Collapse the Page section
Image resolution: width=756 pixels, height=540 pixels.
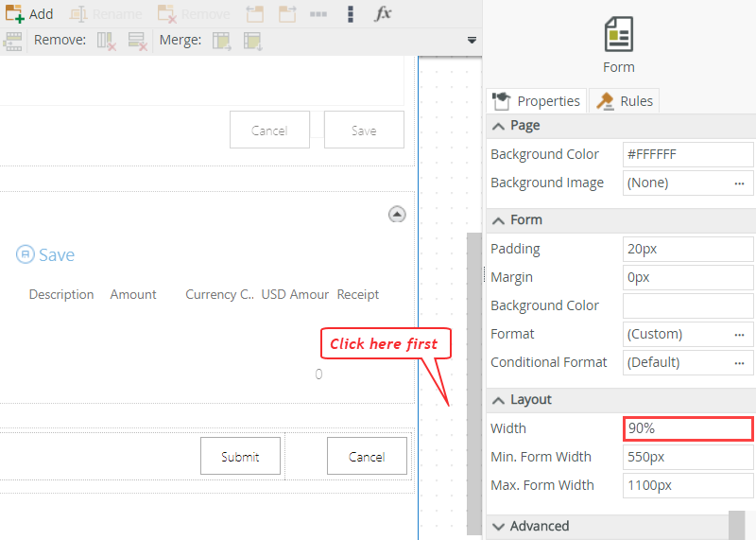(499, 126)
